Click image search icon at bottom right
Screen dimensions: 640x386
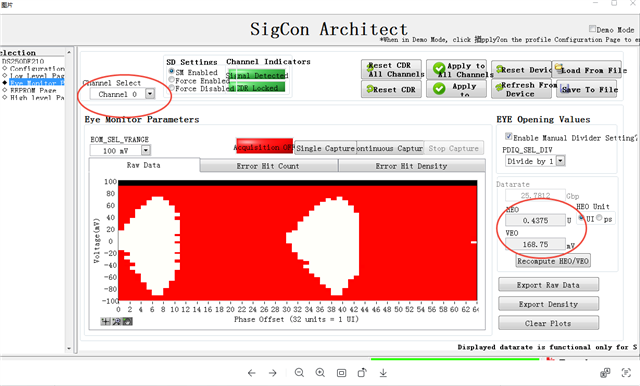coord(605,373)
